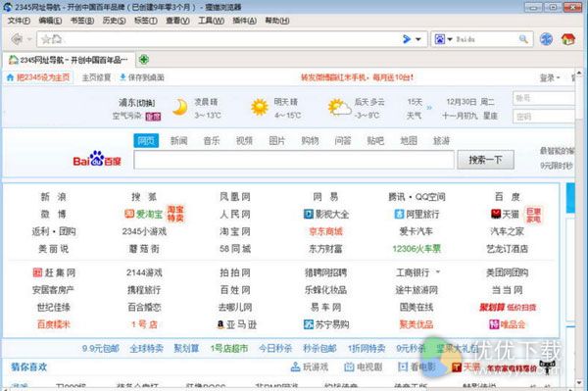Open the 聚美优品 link
Image resolution: width=588 pixels, height=391 pixels.
coord(416,324)
